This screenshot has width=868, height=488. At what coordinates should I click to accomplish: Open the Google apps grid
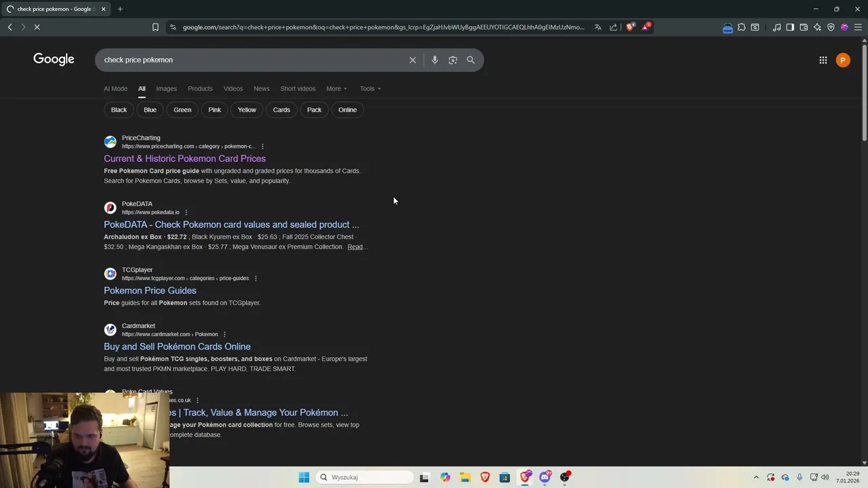click(x=823, y=60)
